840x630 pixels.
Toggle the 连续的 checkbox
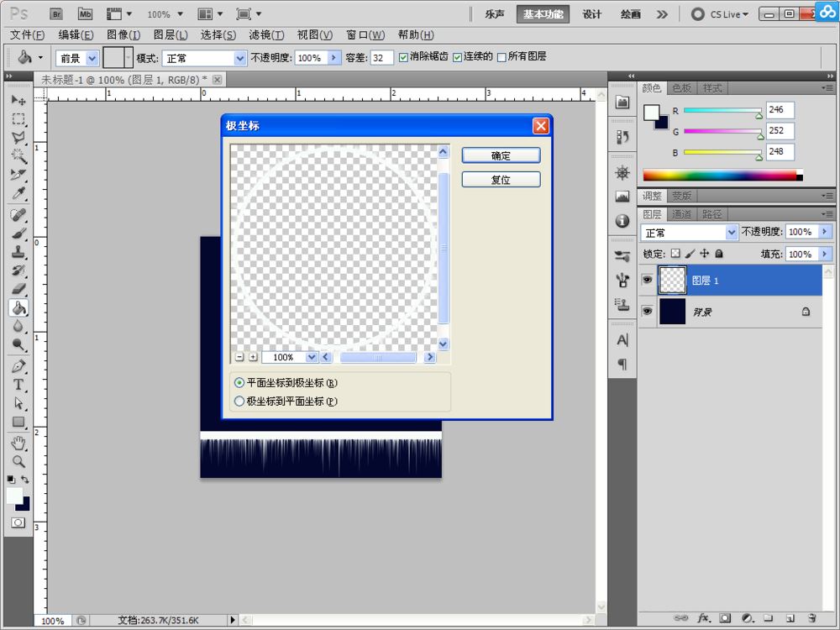(x=457, y=57)
